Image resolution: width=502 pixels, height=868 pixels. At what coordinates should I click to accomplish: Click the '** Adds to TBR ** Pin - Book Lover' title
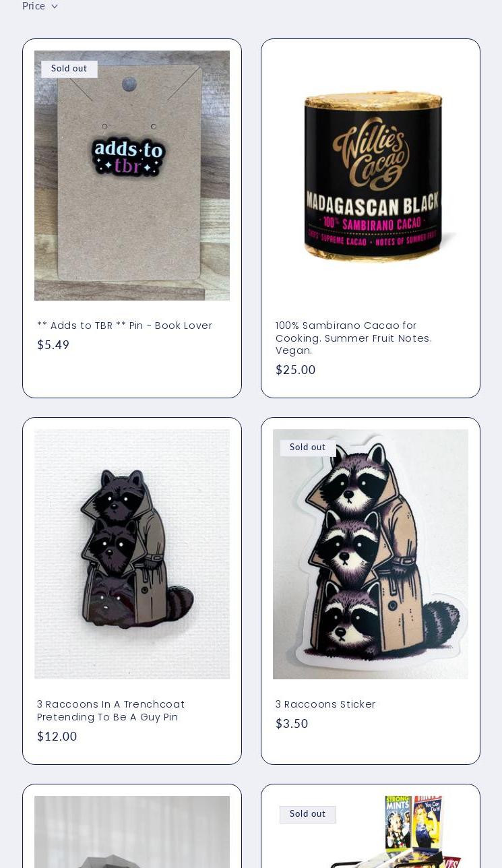(x=125, y=325)
